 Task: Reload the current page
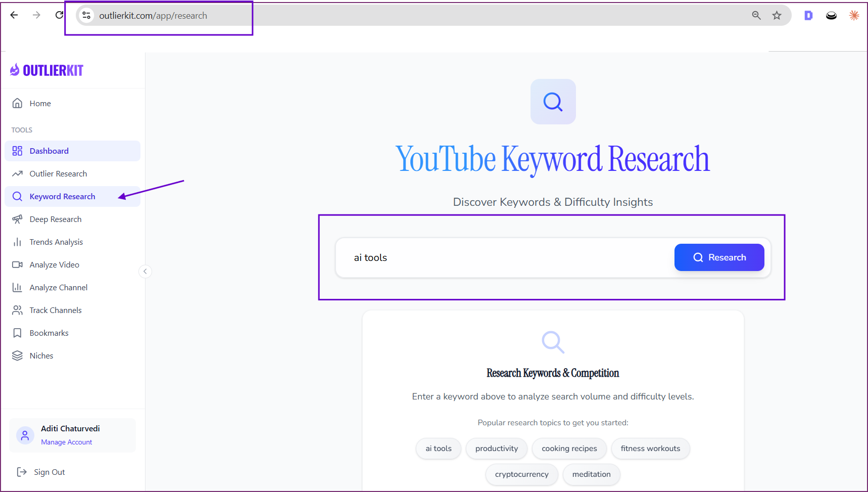pyautogui.click(x=59, y=15)
